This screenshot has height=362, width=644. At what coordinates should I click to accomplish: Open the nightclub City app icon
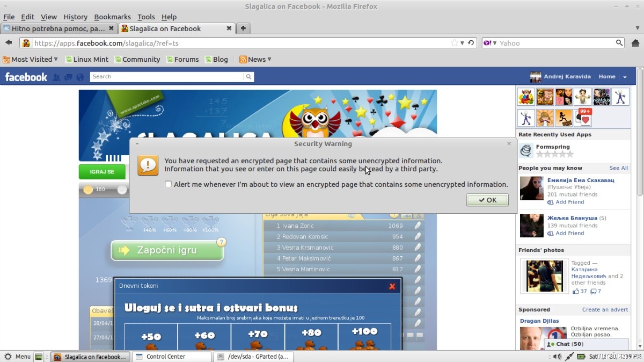click(602, 97)
